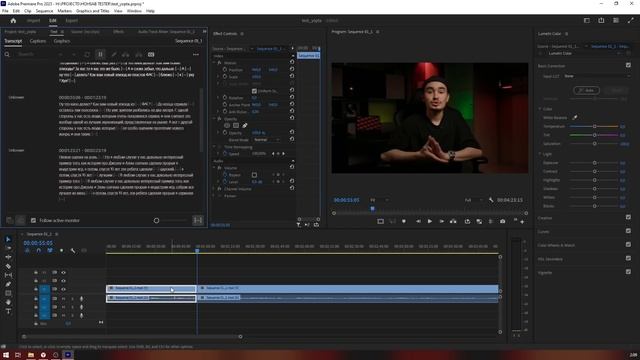Open Quick Export icon in the header bar
Image resolution: width=640 pixels, height=360 pixels.
[x=601, y=20]
